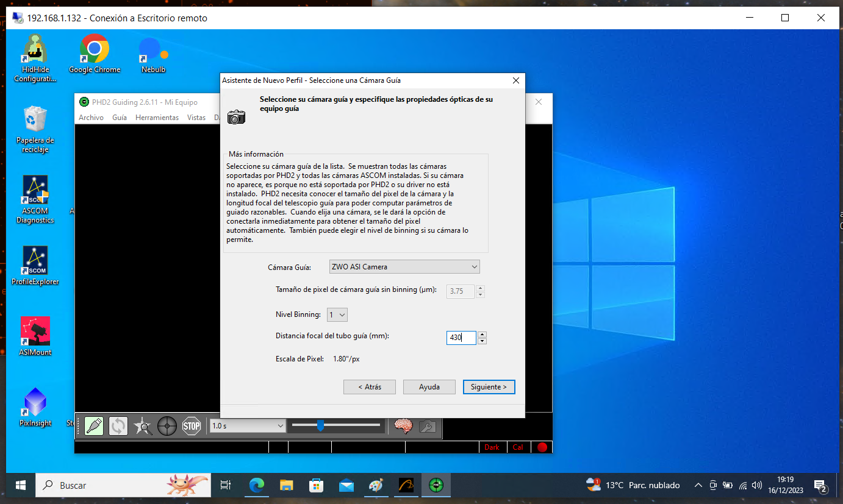The image size is (843, 504).
Task: Click the focal length field showing 430
Action: click(461, 338)
